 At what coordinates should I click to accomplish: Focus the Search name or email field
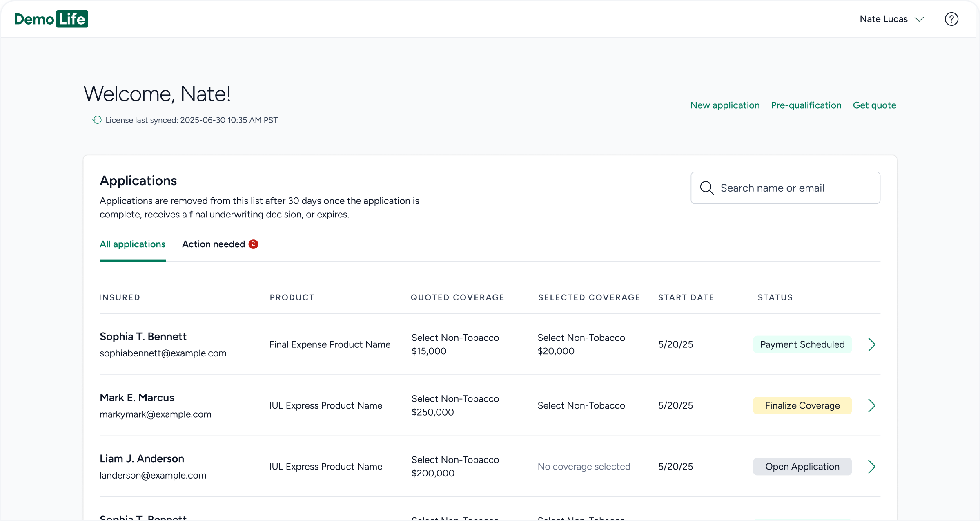click(792, 188)
